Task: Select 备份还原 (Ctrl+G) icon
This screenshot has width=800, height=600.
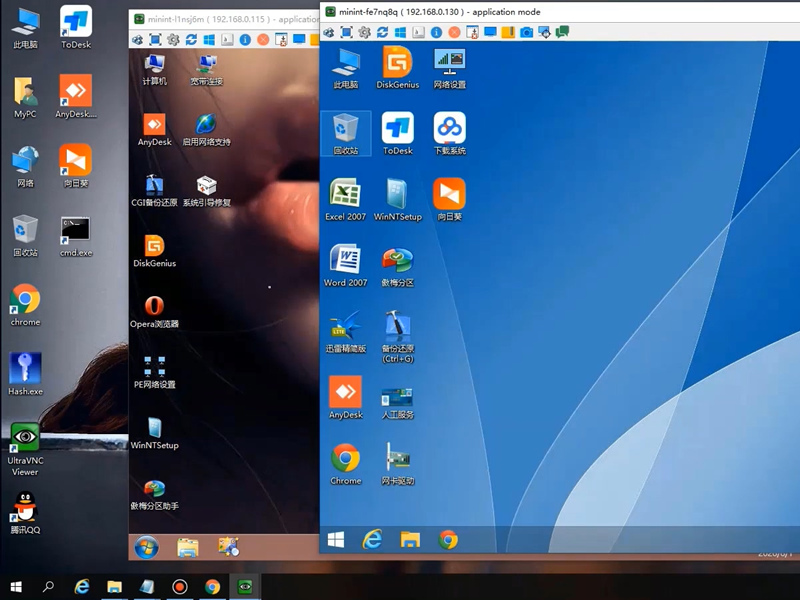Action: [x=397, y=337]
